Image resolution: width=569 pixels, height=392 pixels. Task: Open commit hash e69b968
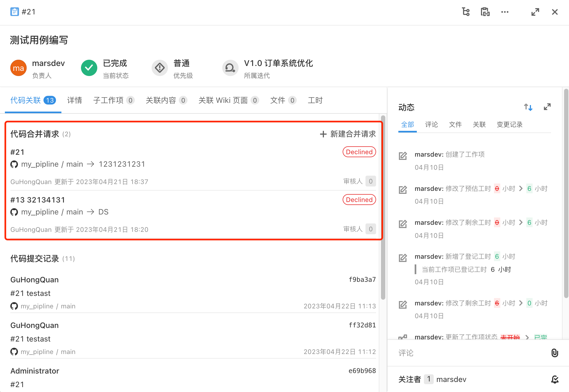tap(362, 371)
